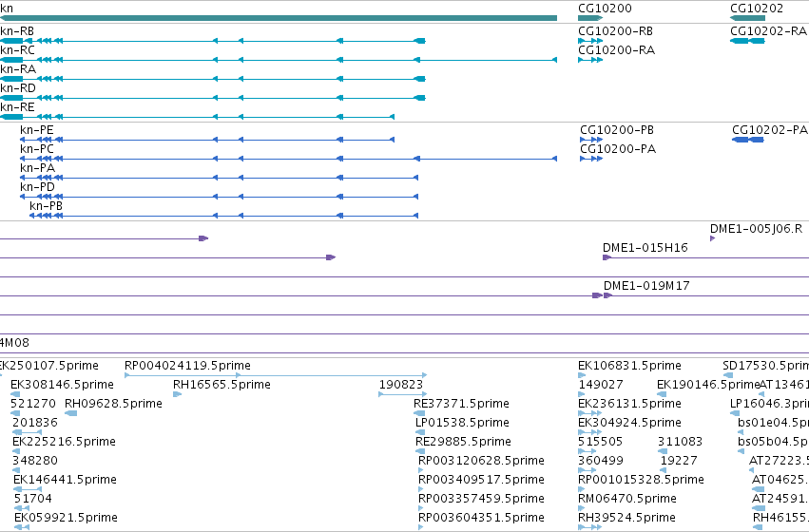
Task: Click the DME1-005J06.R BAC label
Action: click(757, 229)
